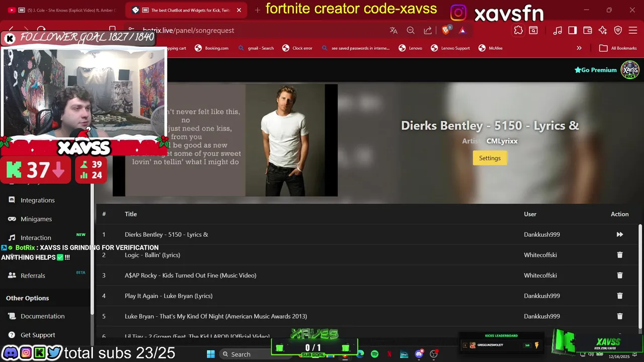Image resolution: width=644 pixels, height=362 pixels.
Task: Open the Brave VPN shield icon
Action: (618, 31)
